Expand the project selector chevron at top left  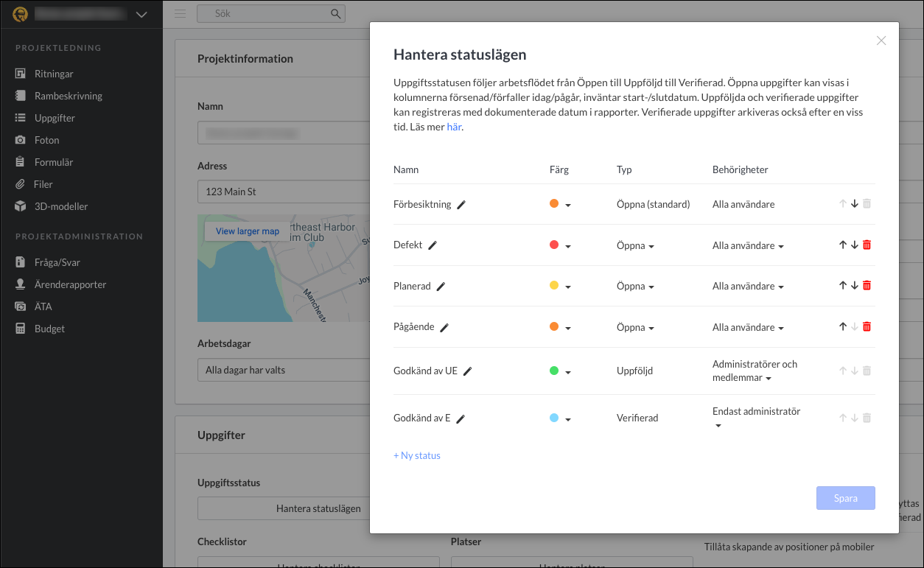click(141, 14)
